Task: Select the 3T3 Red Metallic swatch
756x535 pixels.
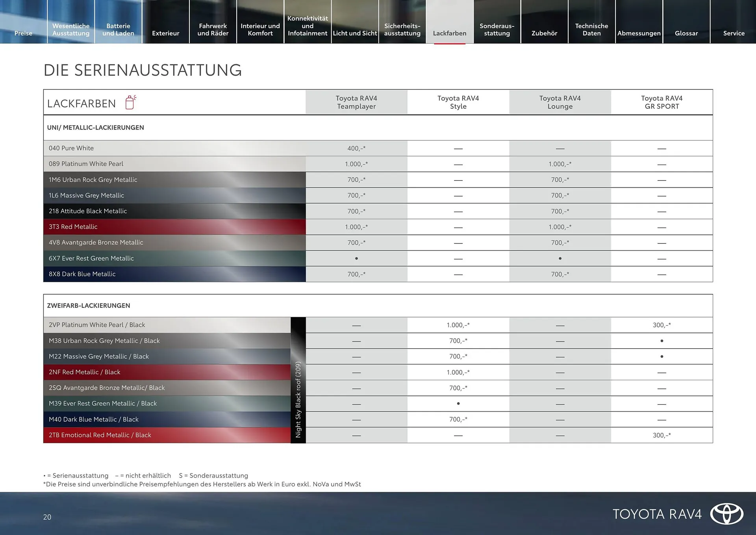Action: pos(174,227)
